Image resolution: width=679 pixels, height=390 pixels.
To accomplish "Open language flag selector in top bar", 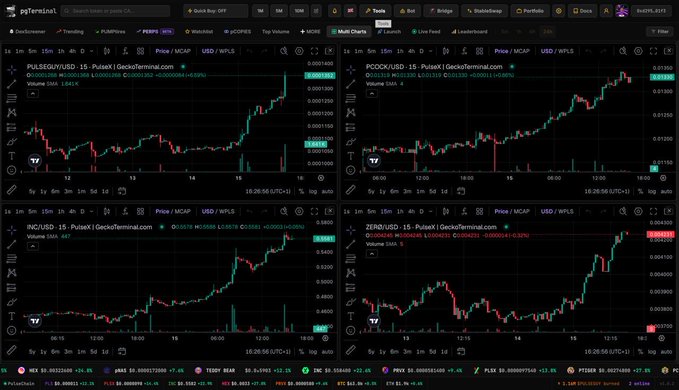I will [350, 11].
